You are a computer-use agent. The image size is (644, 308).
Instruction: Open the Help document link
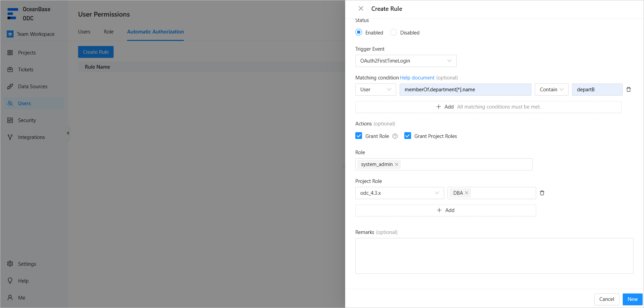[x=417, y=78]
